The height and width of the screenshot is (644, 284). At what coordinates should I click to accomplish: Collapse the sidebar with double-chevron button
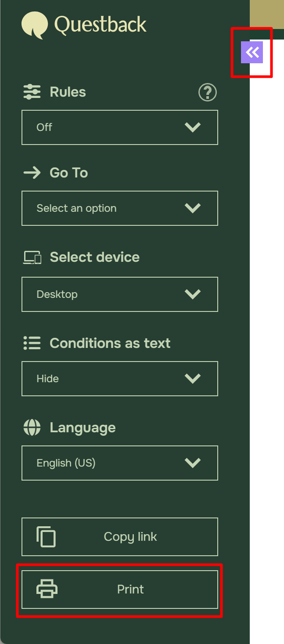[252, 53]
